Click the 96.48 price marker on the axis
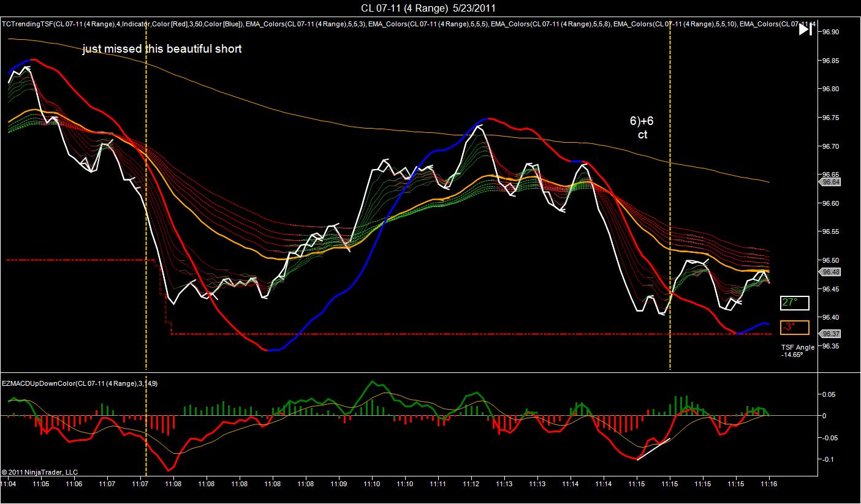 831,272
